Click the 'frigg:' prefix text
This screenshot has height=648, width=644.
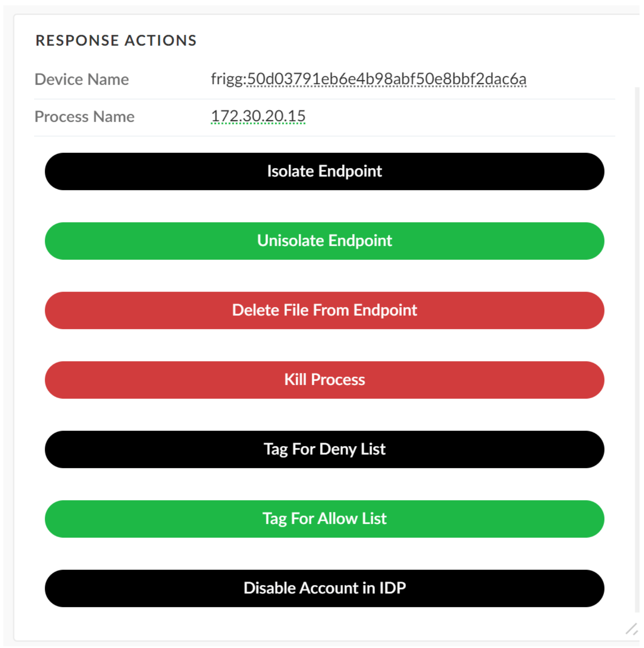pos(228,79)
